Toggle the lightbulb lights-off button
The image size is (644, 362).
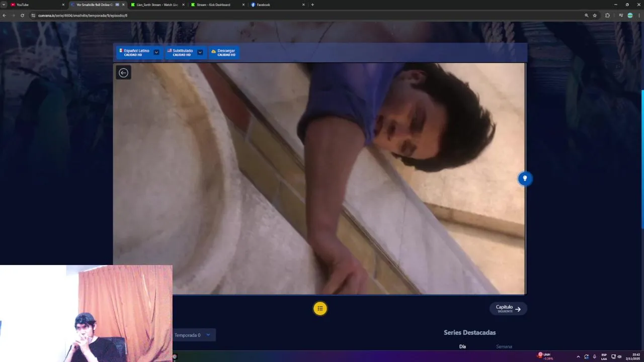(525, 178)
